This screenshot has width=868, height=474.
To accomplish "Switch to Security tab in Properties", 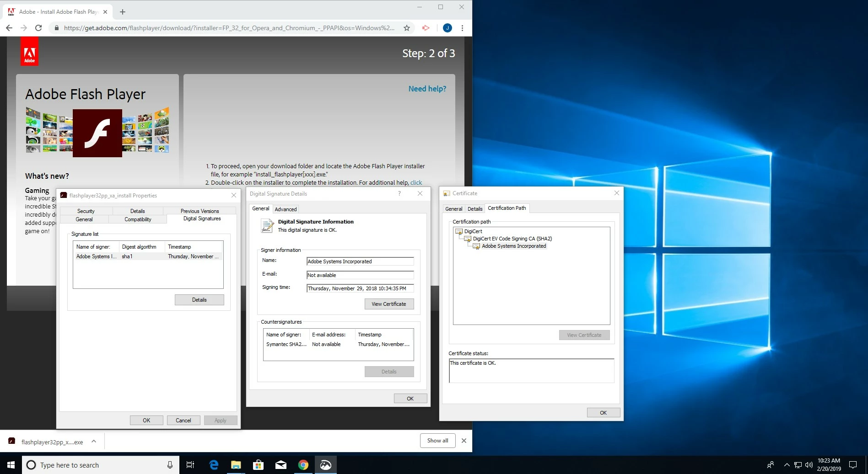I will click(x=86, y=211).
